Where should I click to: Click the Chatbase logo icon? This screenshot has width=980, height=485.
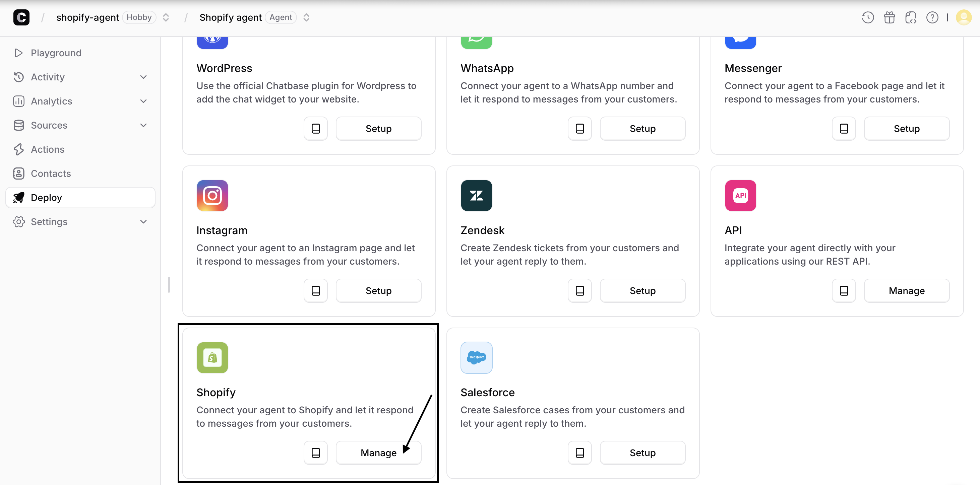click(21, 17)
